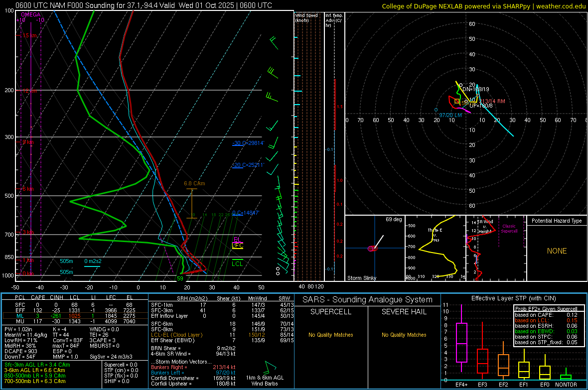Click the UP=180/8 hodograph label
The height and width of the screenshot is (390, 588).
pos(481,106)
